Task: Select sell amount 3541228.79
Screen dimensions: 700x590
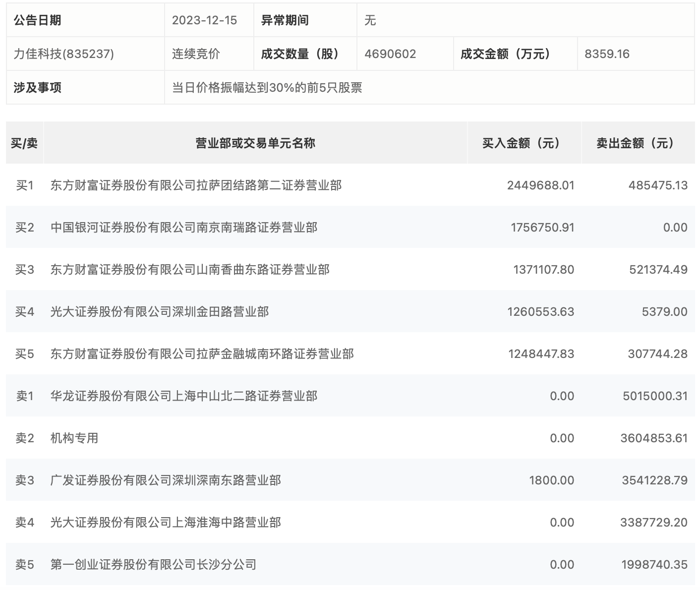Action: pos(655,480)
